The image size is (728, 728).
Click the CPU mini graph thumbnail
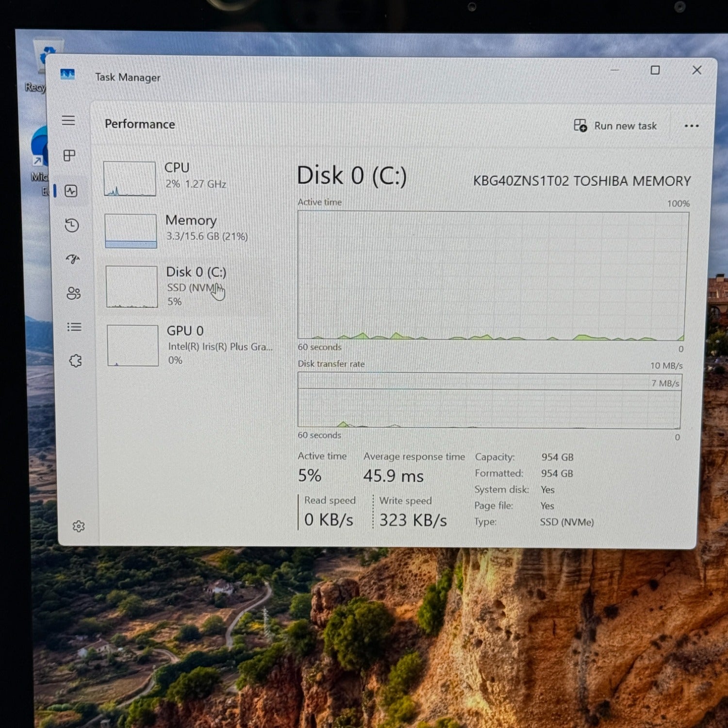coord(130,179)
